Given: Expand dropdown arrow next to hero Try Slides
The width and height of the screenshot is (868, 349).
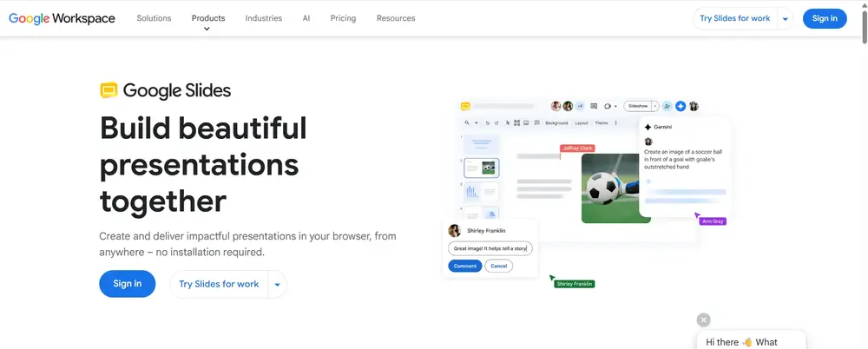Looking at the screenshot, I should [x=278, y=284].
